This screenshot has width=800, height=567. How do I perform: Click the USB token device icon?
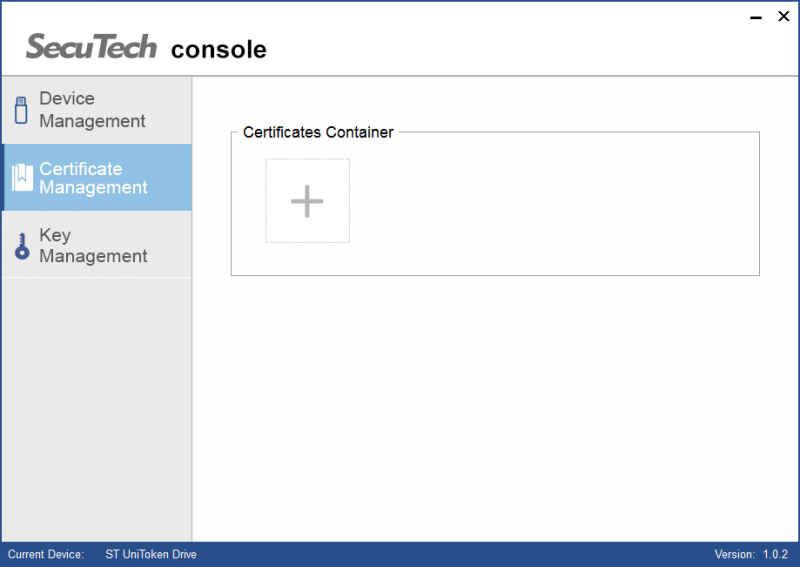tap(21, 110)
